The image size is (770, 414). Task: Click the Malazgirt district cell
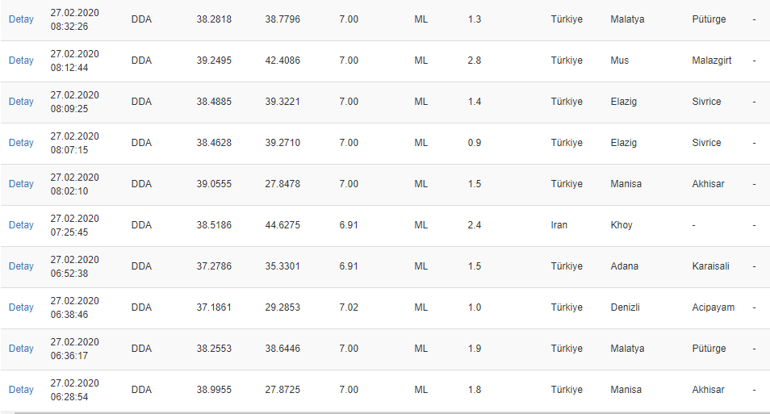[712, 61]
